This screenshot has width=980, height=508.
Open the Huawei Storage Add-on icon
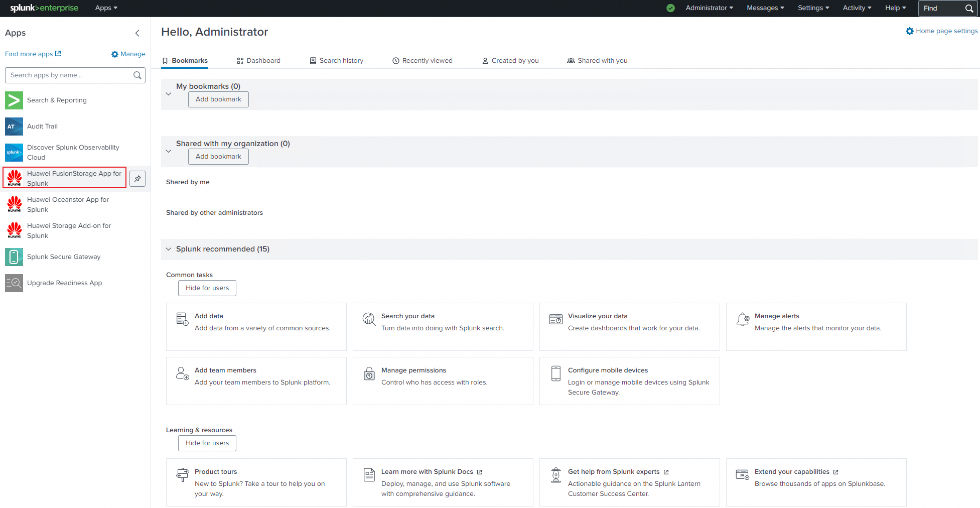pyautogui.click(x=14, y=231)
